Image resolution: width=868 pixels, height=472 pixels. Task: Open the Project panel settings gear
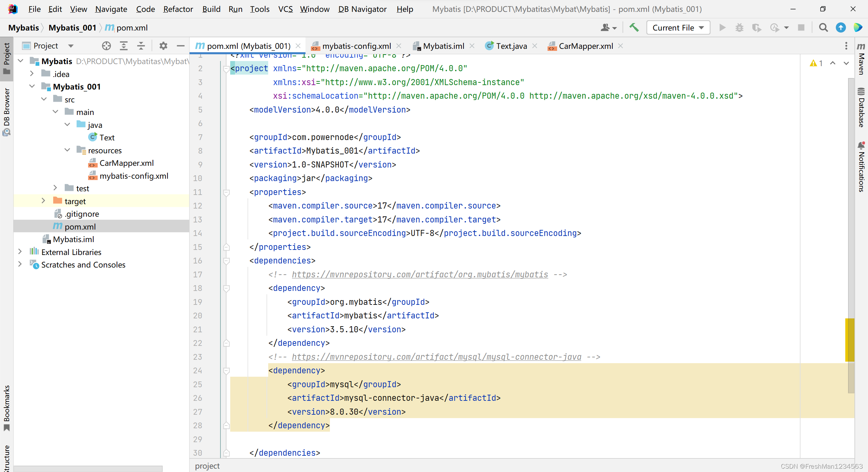tap(163, 46)
